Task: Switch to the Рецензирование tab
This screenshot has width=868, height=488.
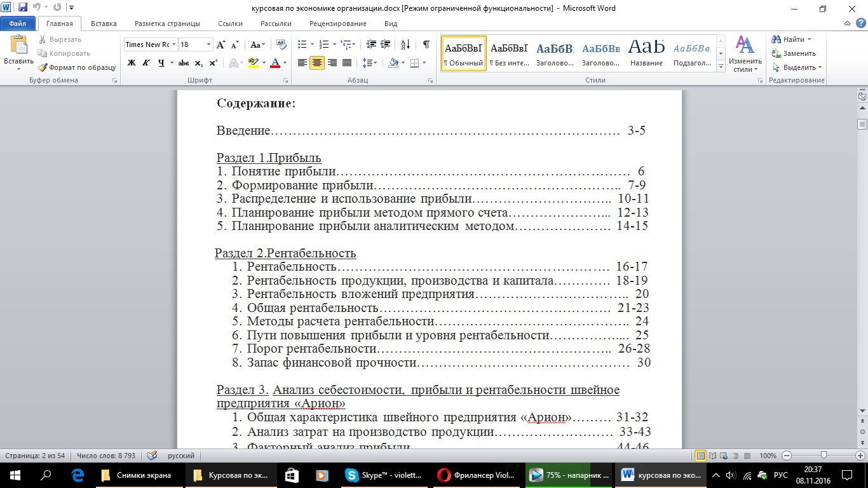Action: click(338, 24)
